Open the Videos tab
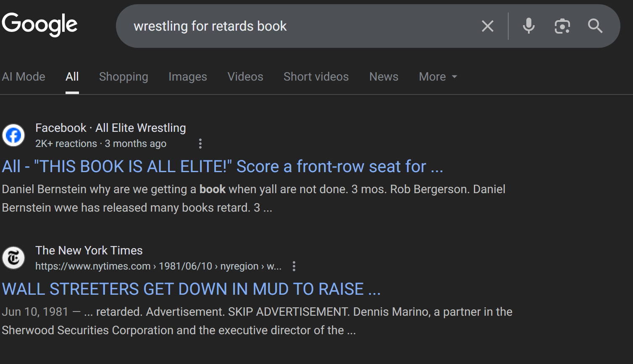Viewport: 633px width, 364px height. pyautogui.click(x=245, y=77)
